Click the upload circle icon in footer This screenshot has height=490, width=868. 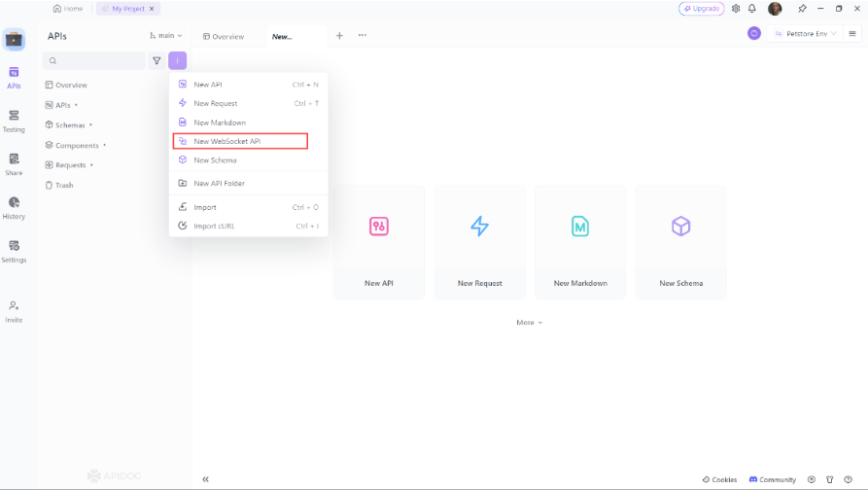pos(812,479)
